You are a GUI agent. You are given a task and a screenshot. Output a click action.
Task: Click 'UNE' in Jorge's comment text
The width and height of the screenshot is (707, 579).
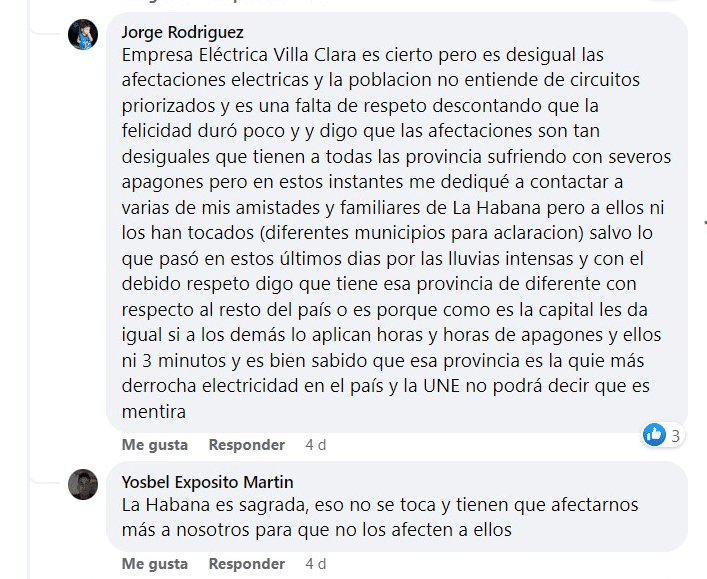[441, 386]
